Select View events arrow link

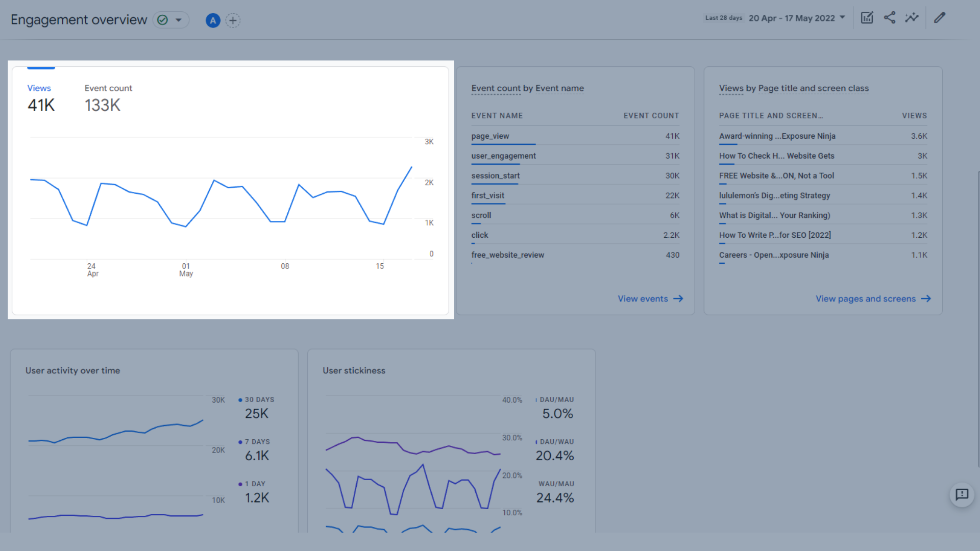pyautogui.click(x=648, y=298)
